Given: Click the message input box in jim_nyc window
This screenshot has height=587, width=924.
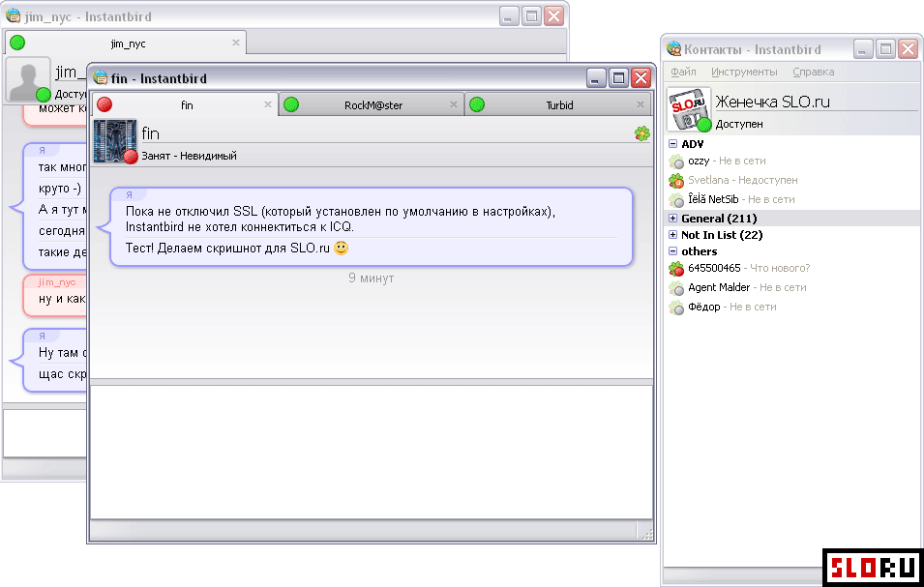Looking at the screenshot, I should [45, 432].
